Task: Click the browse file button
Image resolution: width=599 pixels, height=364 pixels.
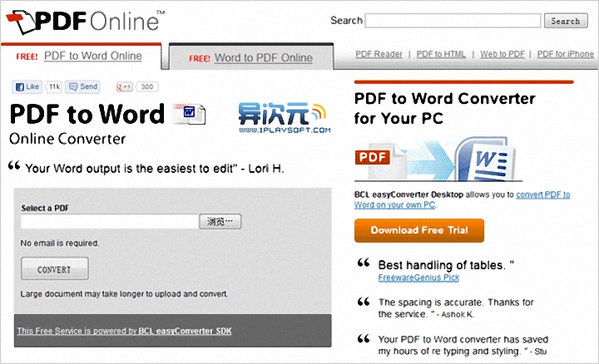Action: 220,221
